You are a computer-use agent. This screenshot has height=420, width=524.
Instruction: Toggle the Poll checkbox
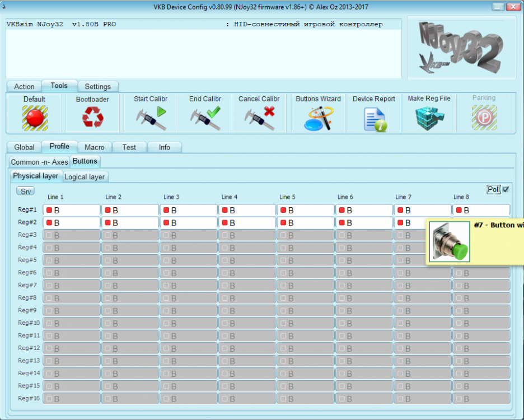[x=506, y=190]
